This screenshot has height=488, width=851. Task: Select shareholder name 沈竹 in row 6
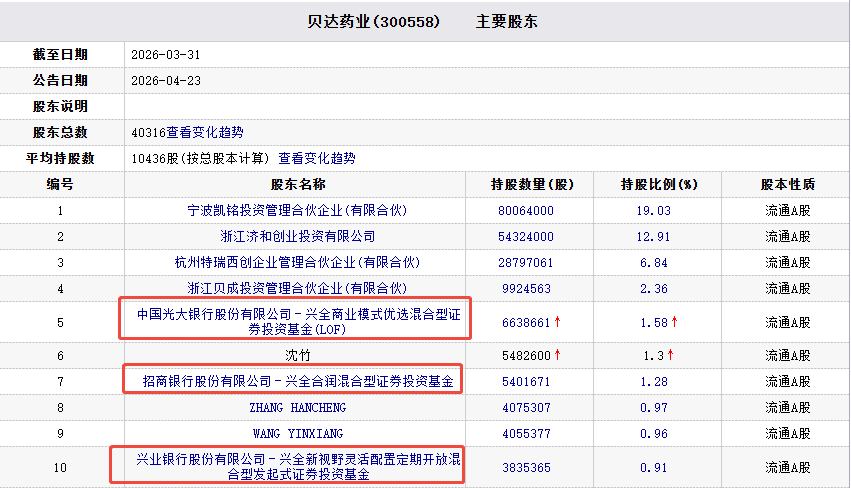[297, 355]
